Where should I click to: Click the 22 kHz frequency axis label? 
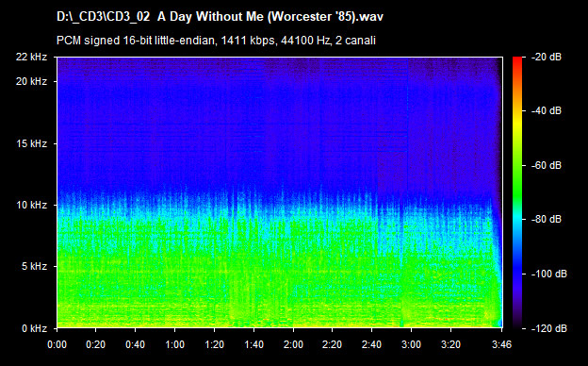[x=31, y=57]
